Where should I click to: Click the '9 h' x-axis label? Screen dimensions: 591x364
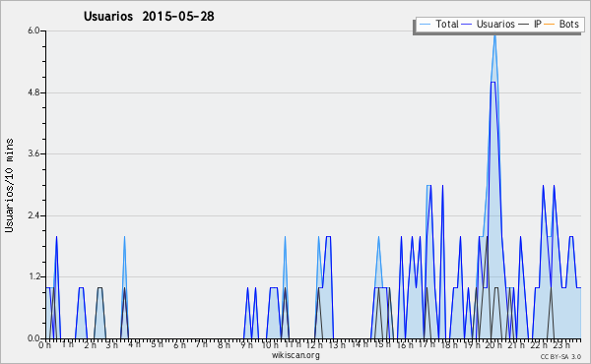pyautogui.click(x=246, y=344)
